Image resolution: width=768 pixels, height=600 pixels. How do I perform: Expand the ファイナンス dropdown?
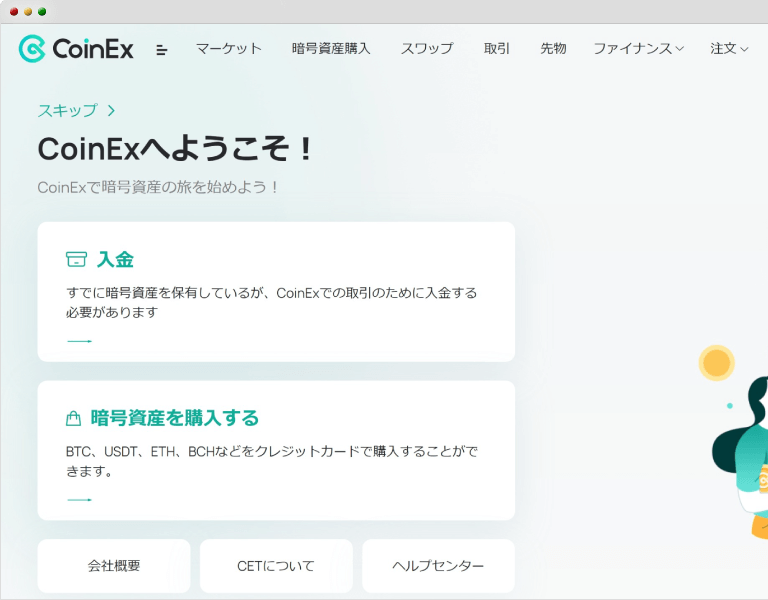(x=639, y=48)
